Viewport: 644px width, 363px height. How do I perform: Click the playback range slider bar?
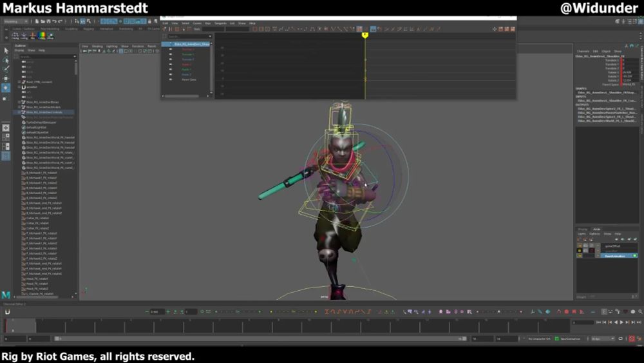[x=261, y=338]
